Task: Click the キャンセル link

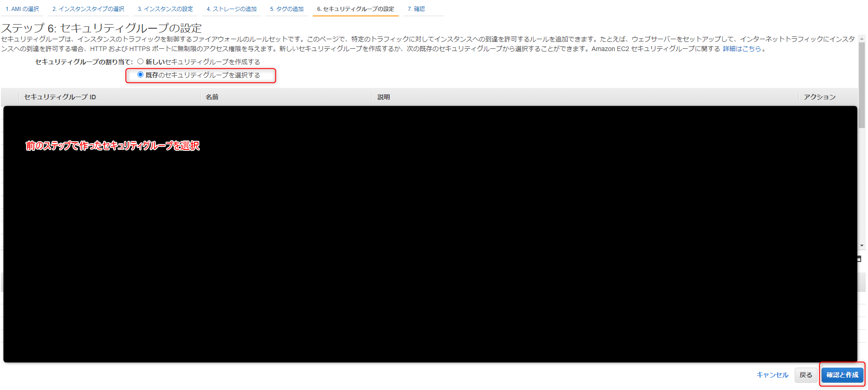Action: (772, 375)
